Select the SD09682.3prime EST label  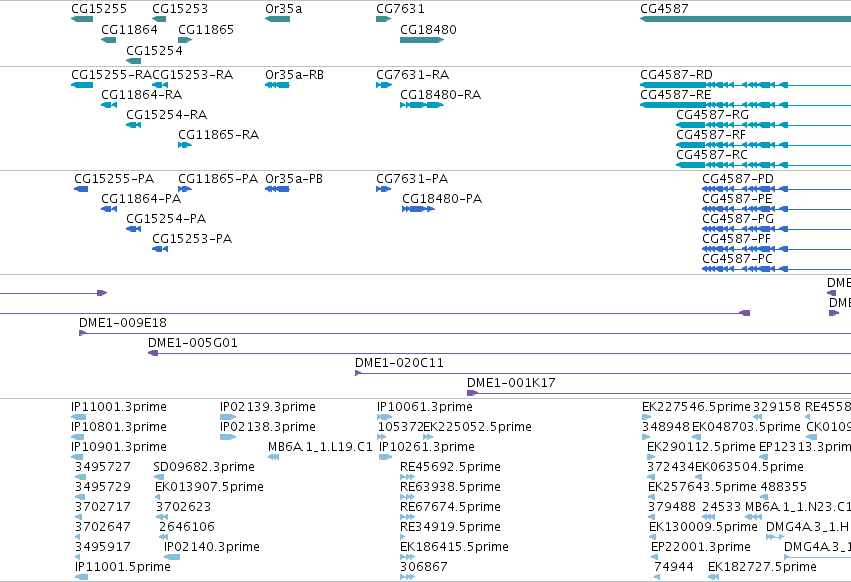point(204,466)
